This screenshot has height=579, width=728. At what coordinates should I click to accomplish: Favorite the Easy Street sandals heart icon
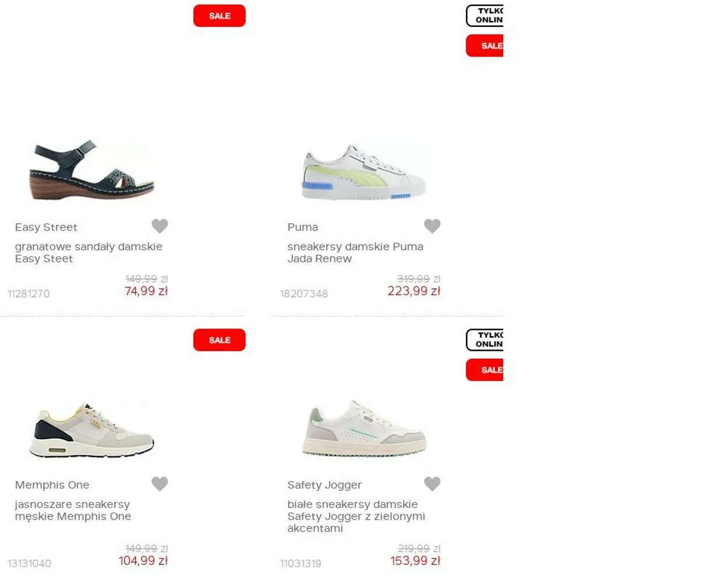(160, 226)
